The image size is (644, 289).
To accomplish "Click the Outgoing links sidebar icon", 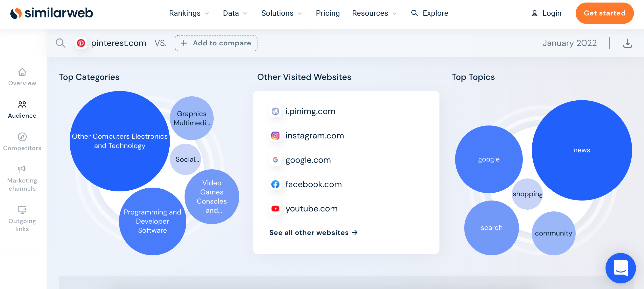I will 22,209.
